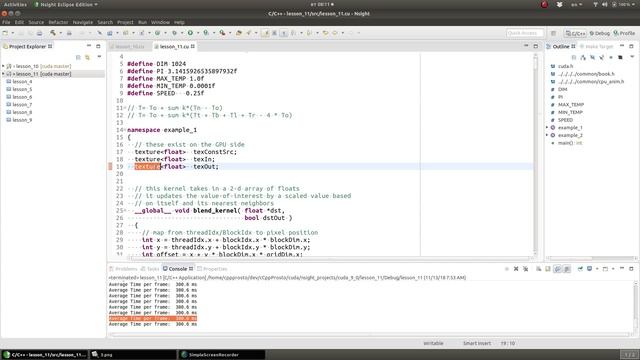Viewport: 640px width, 360px height.
Task: Switch to Debug perspective
Action: [x=600, y=33]
